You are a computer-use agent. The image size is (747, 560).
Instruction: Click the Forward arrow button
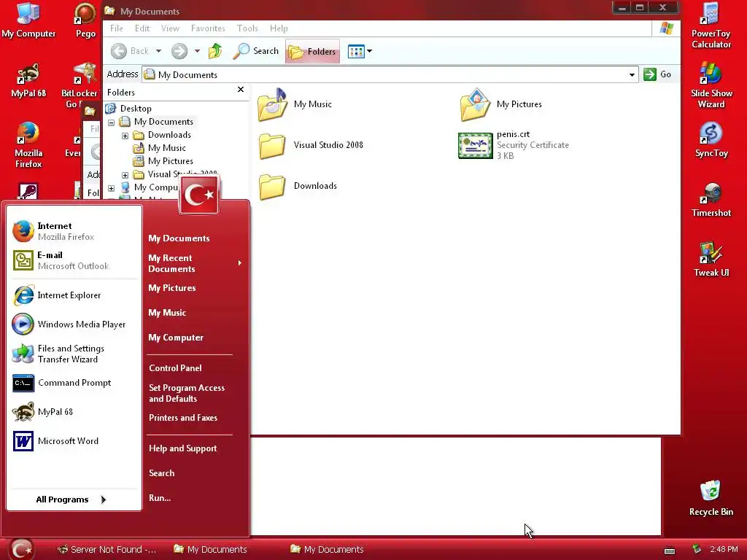(179, 51)
